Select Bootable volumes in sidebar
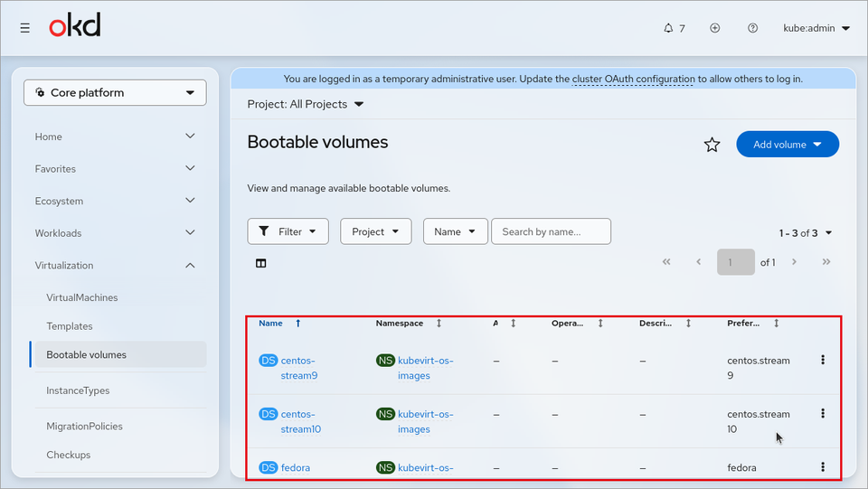Screen dimensions: 868x489 [120, 354]
